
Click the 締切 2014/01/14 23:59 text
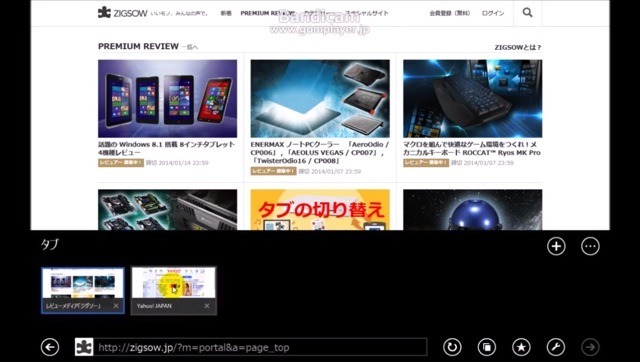[x=178, y=163]
